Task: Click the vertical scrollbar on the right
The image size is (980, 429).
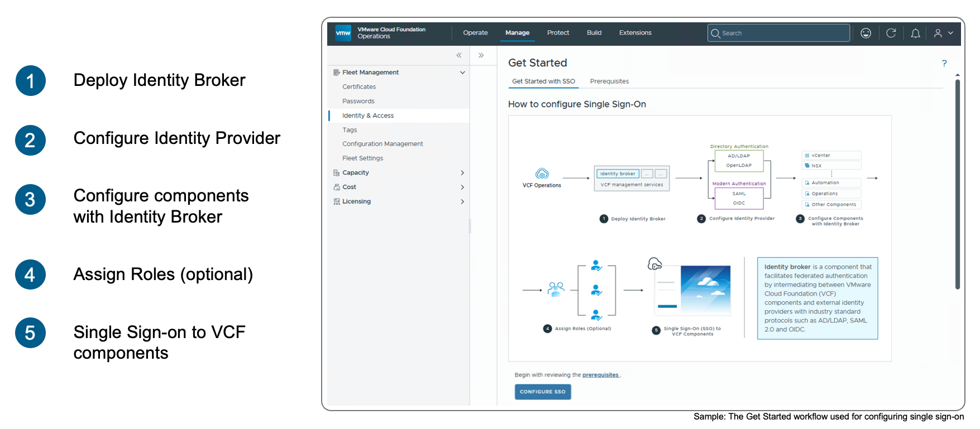Action: tap(957, 184)
